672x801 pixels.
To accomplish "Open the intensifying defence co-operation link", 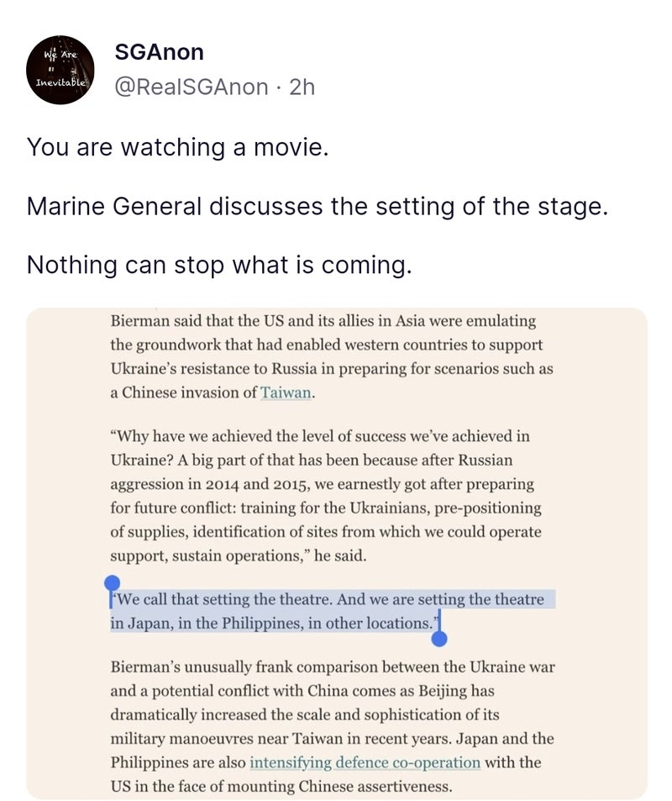I will (365, 762).
